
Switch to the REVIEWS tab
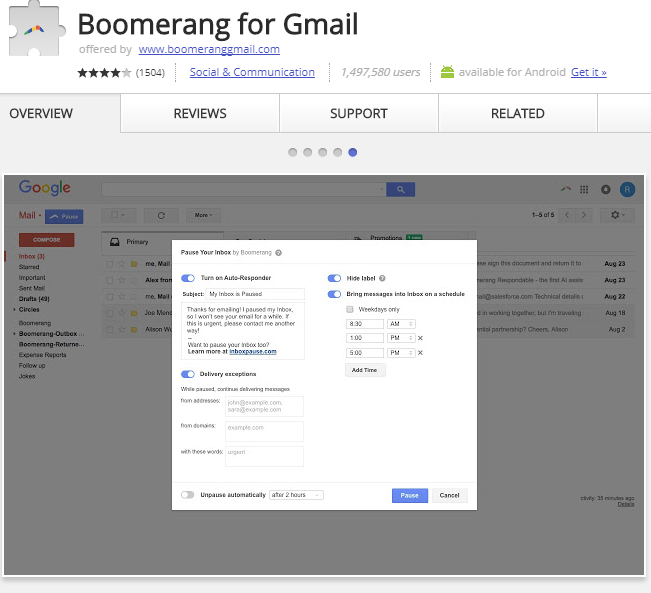click(x=200, y=113)
